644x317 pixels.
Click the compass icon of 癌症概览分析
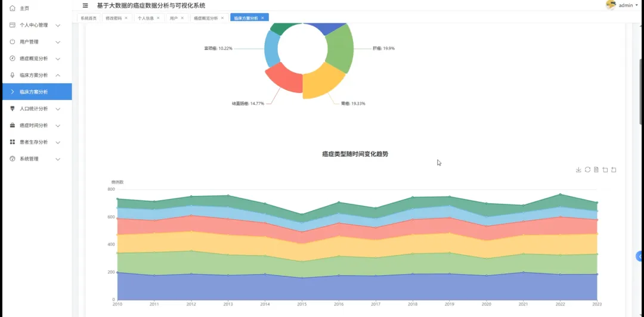(x=13, y=59)
